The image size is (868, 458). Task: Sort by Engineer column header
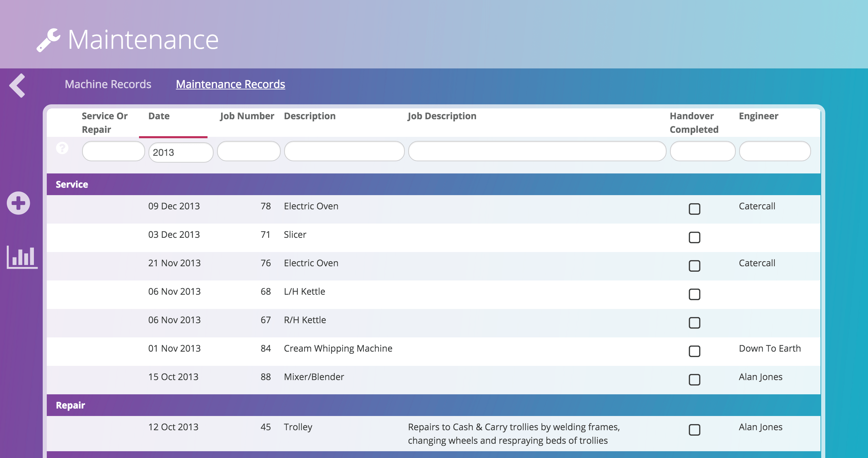tap(758, 116)
